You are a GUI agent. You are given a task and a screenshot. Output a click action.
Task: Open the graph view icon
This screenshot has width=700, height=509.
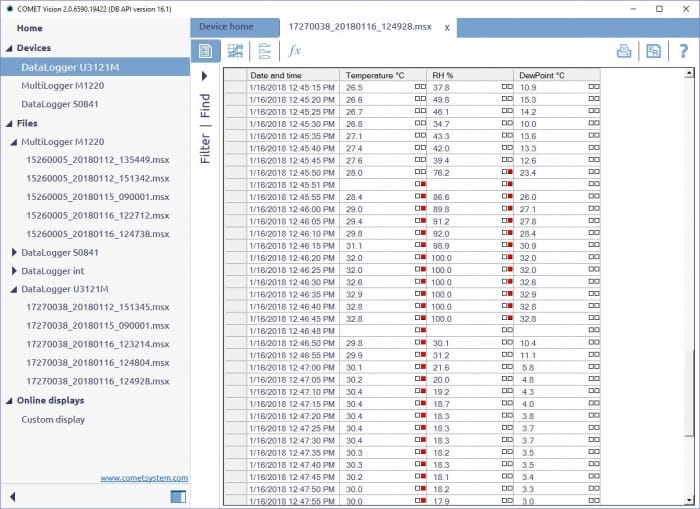[235, 51]
